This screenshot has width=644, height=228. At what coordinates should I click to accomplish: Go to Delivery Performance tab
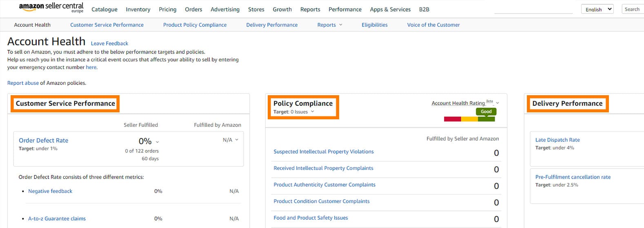pyautogui.click(x=272, y=25)
